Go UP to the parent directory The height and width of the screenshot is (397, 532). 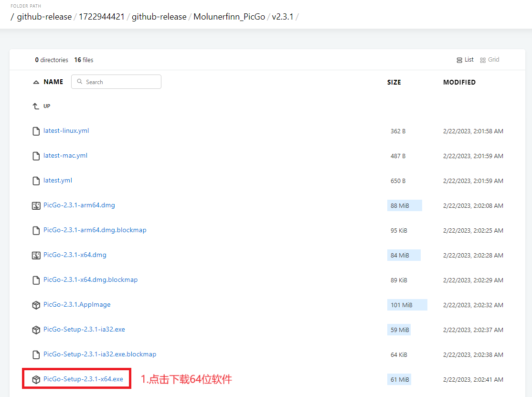[x=47, y=106]
